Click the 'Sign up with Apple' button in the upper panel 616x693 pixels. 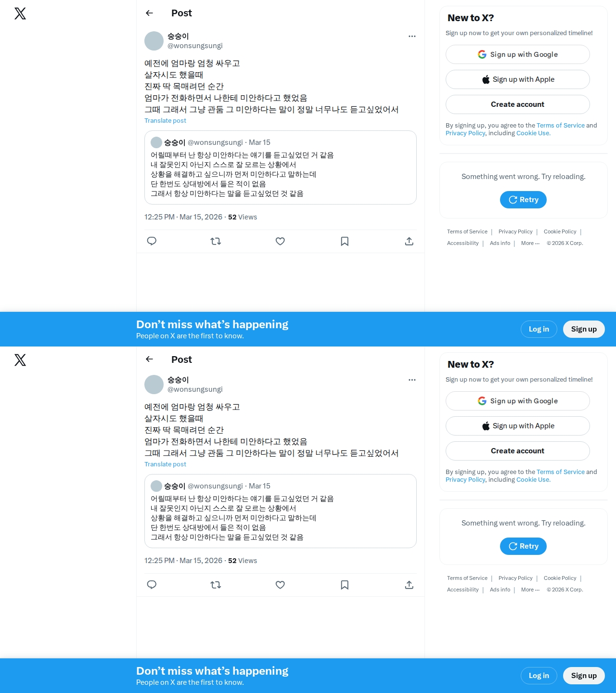[x=518, y=79]
